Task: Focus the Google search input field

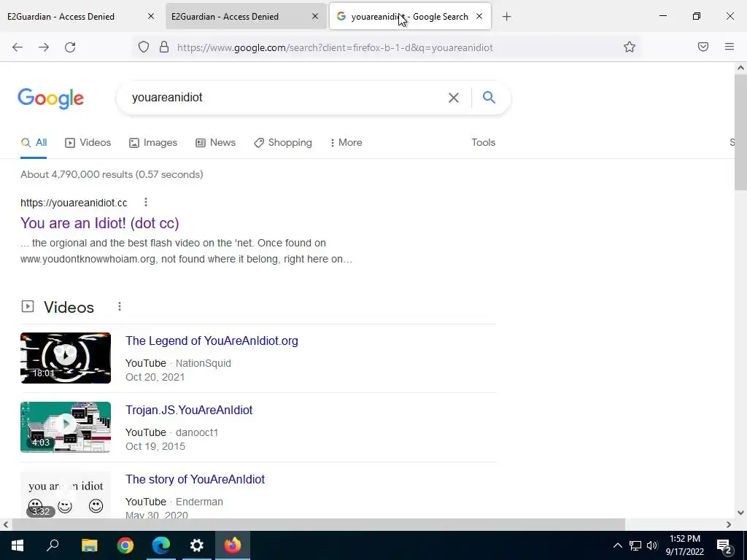Action: 286,98
